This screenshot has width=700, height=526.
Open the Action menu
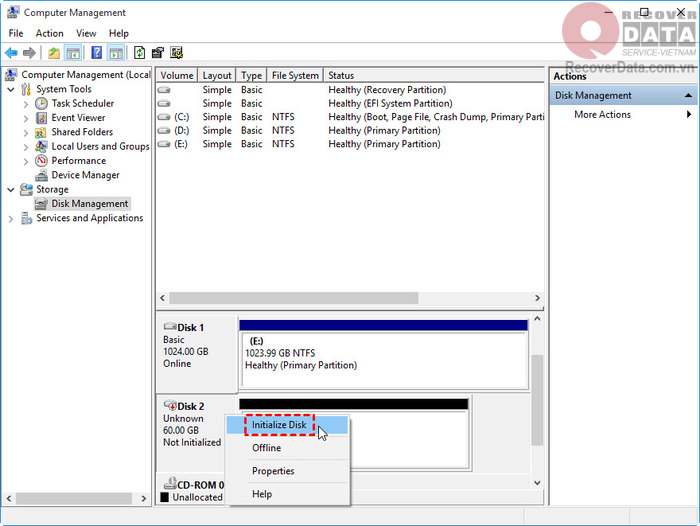coord(49,33)
